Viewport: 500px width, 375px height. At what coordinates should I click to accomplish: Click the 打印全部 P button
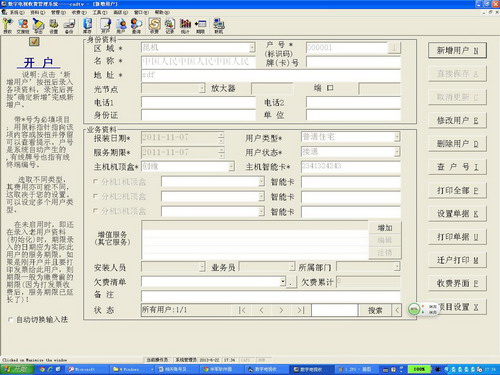coord(457,190)
